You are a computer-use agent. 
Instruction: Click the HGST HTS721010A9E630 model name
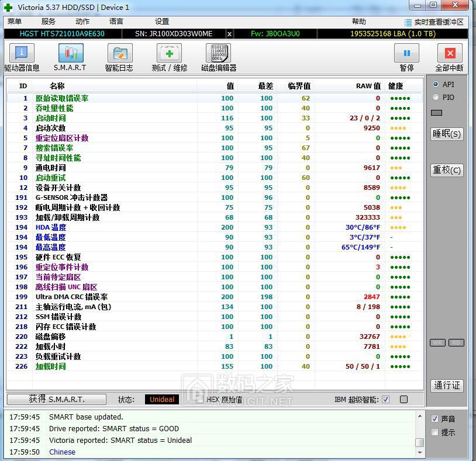pos(62,34)
